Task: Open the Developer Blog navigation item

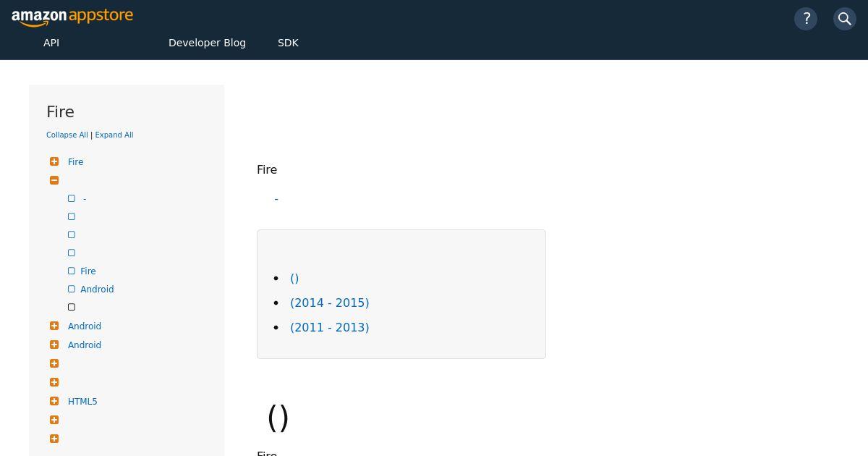Action: [x=207, y=43]
